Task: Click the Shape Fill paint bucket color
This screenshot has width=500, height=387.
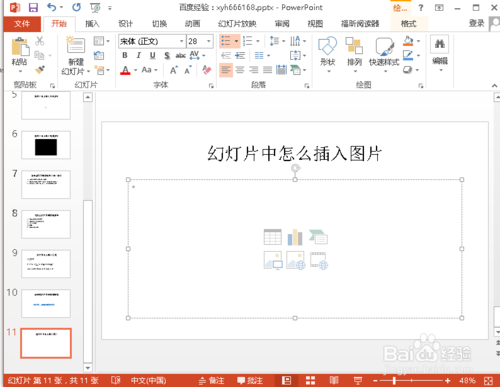Action: pos(408,41)
